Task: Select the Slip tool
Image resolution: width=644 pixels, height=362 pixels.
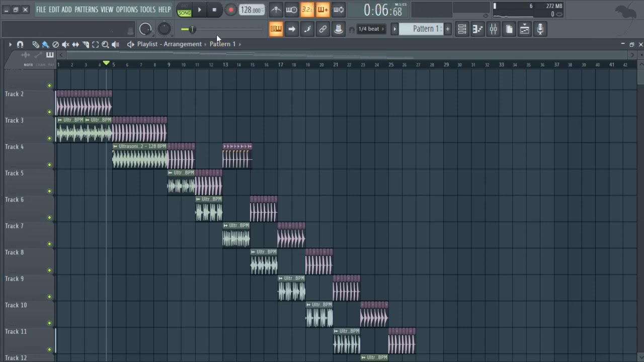Action: (x=75, y=44)
